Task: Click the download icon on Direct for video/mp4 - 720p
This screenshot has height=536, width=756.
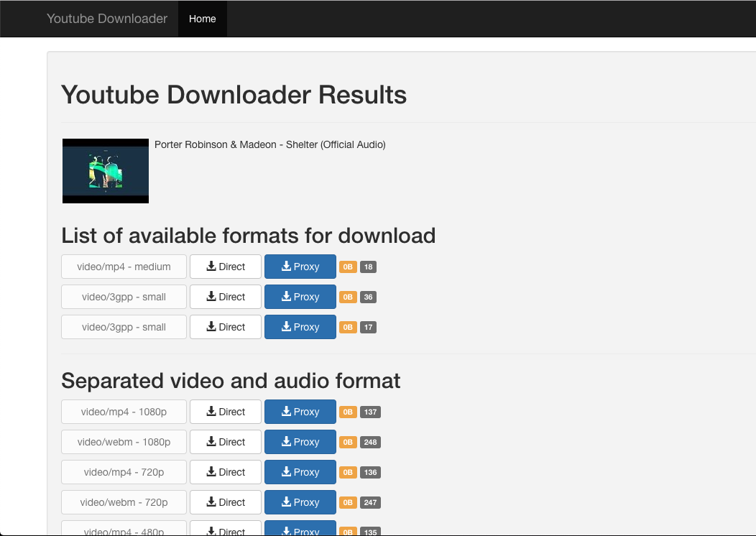Action: click(213, 471)
